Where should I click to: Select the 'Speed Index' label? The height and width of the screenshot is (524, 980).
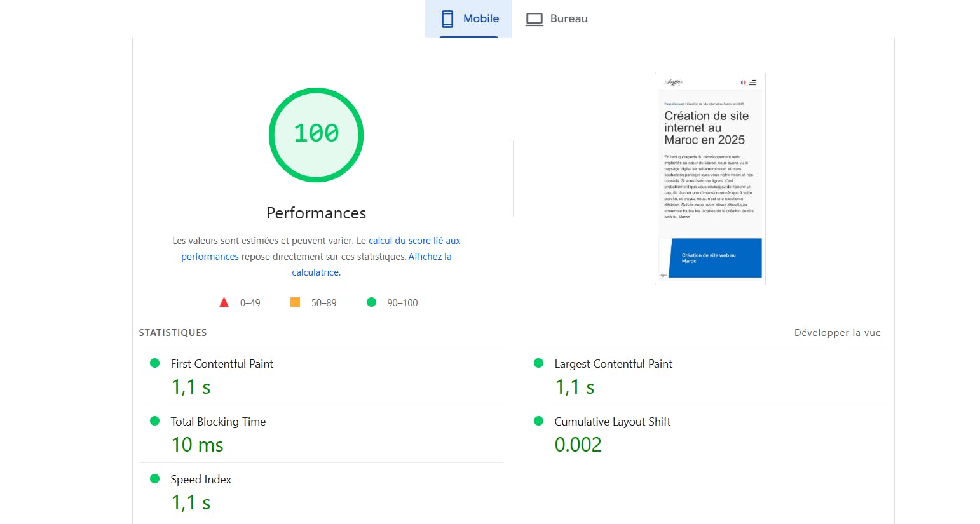click(x=201, y=480)
